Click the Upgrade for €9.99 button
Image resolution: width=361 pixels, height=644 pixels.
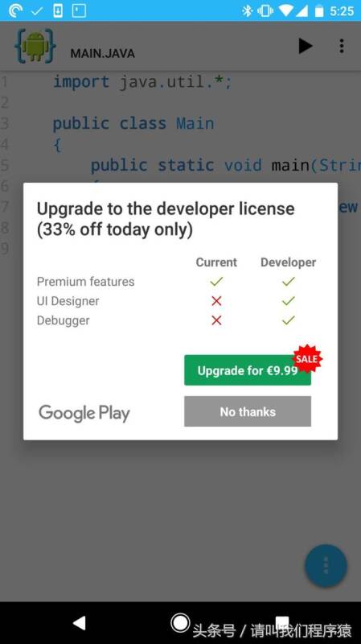tap(248, 370)
